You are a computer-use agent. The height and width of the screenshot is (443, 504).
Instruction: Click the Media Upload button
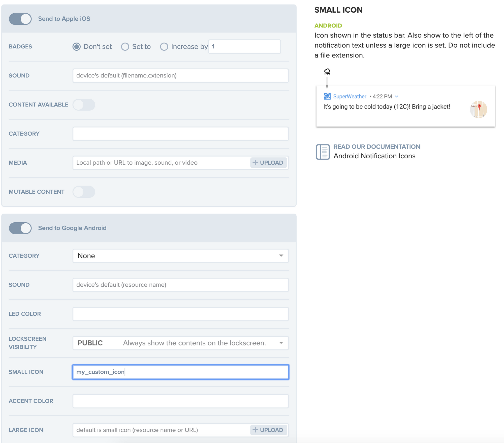pos(268,163)
